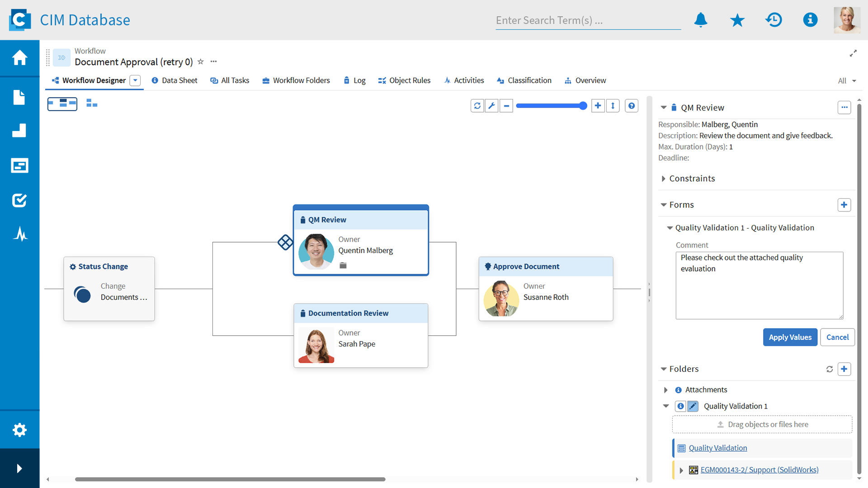The image size is (868, 488).
Task: Open favorites star in header
Action: coord(737,20)
